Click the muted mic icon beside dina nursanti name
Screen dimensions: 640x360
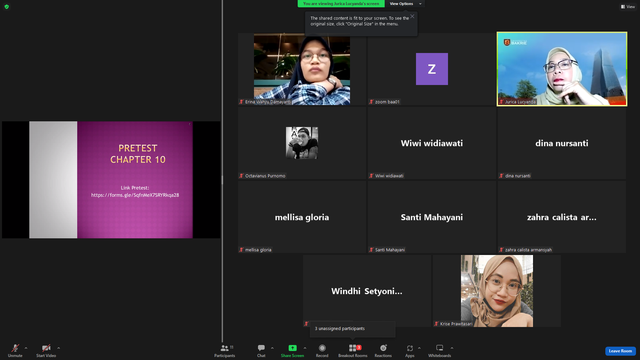coord(501,176)
